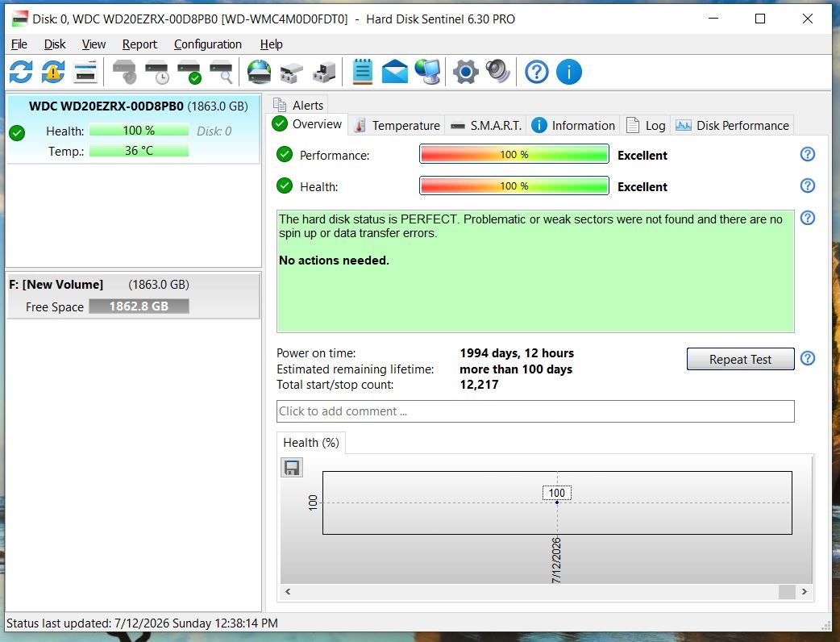Click the speaker sound toolbar icon

click(497, 72)
